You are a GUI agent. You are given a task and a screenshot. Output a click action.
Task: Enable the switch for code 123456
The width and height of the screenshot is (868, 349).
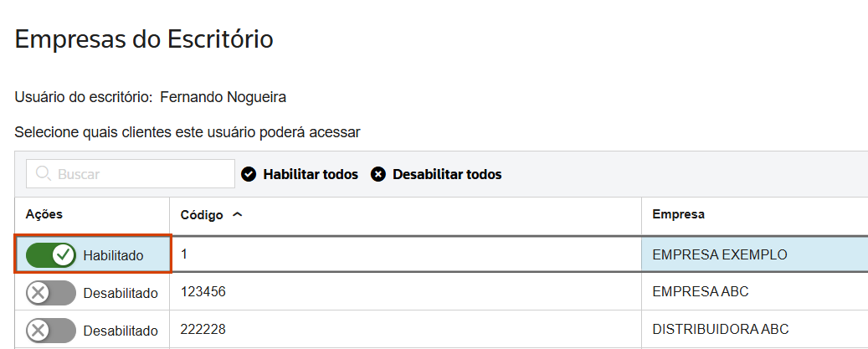tap(51, 293)
